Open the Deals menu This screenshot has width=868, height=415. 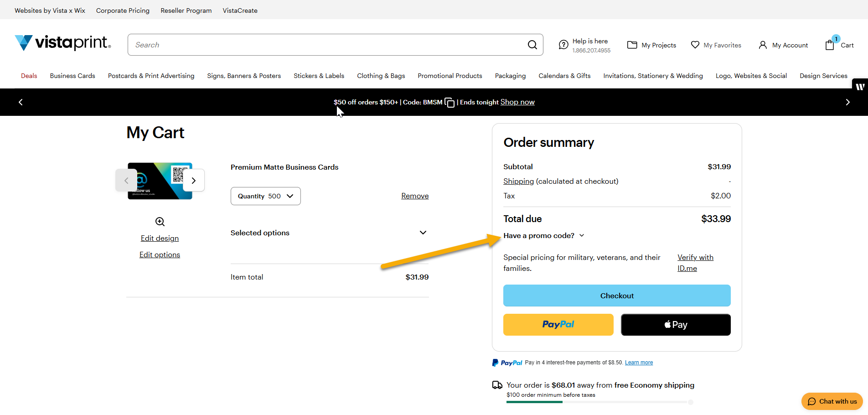29,76
